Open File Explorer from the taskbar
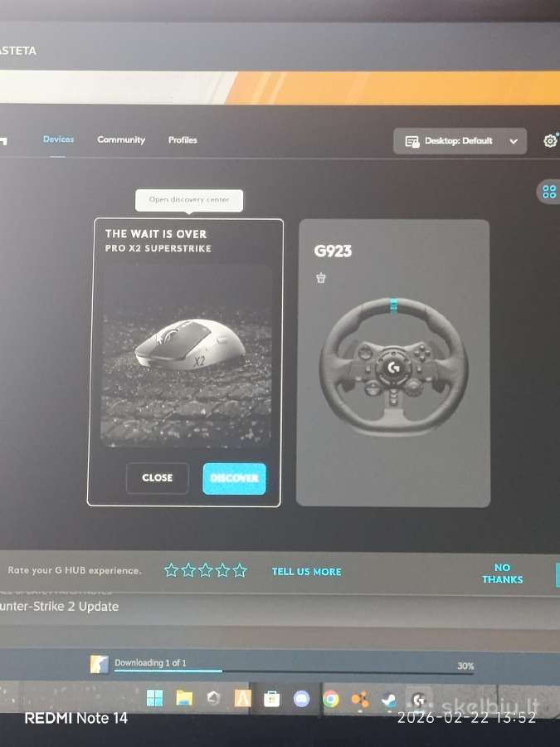 click(184, 698)
